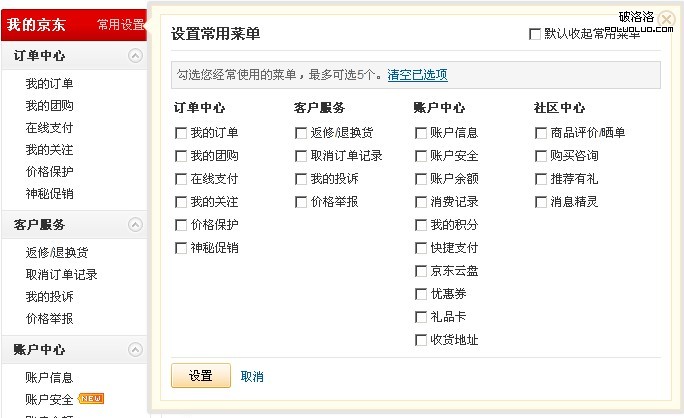Check the 商品评价/晒单 option
Screen dimensions: 684x418
(x=541, y=132)
